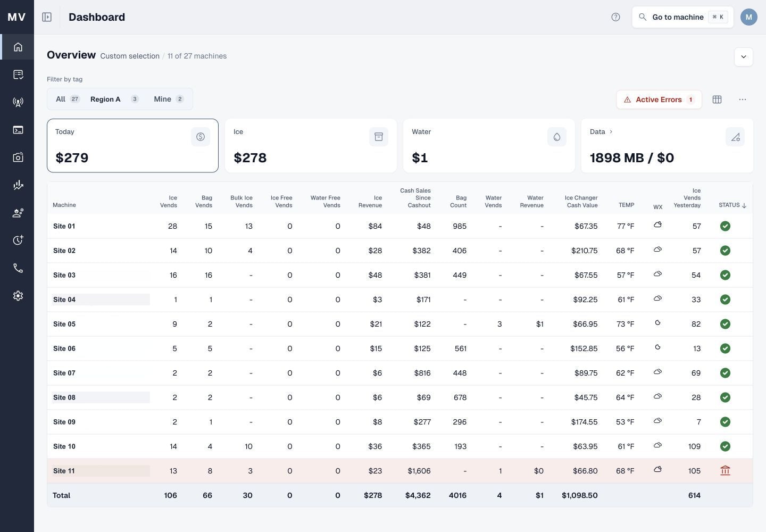Select the Mine tag tab
The height and width of the screenshot is (532, 766).
[169, 99]
